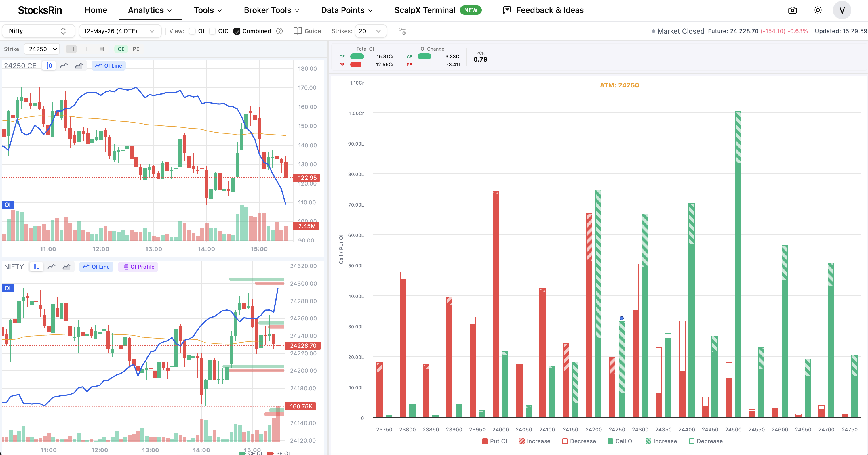This screenshot has height=455, width=868.
Task: Click Call OI Increase legend item
Action: (661, 441)
